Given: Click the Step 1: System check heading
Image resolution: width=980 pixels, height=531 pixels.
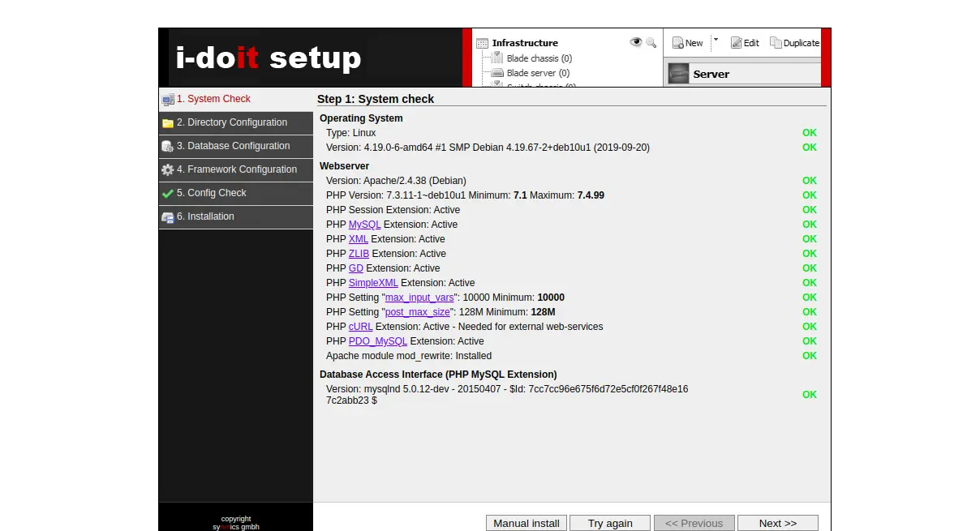Looking at the screenshot, I should tap(376, 99).
